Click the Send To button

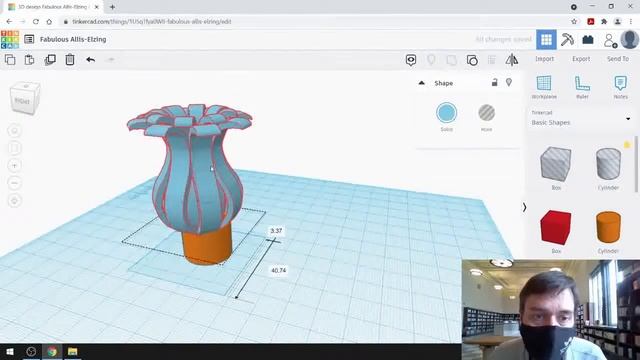pos(618,59)
